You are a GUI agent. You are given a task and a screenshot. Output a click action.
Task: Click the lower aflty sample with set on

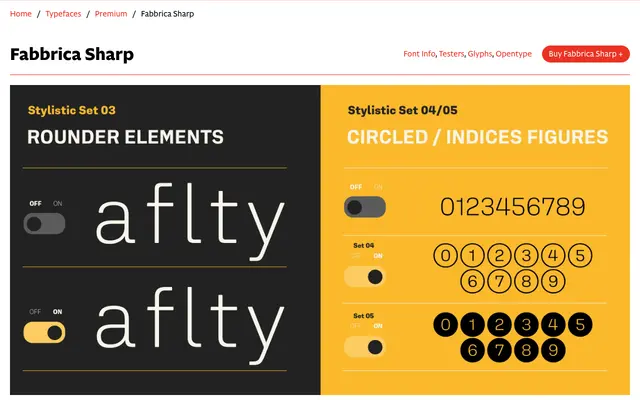click(x=190, y=324)
